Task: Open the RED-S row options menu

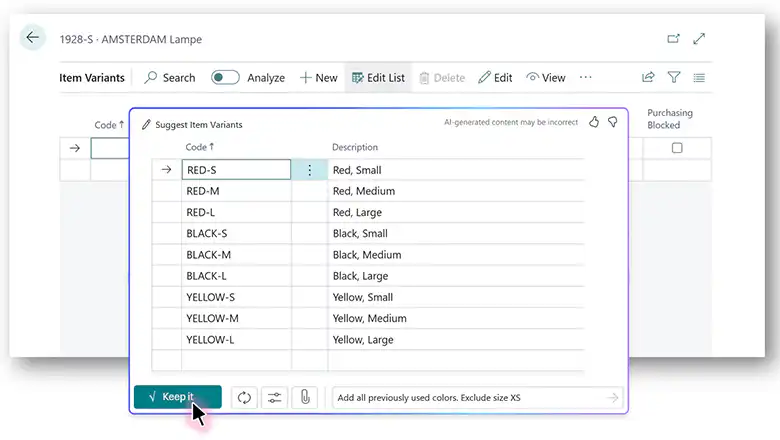Action: coord(309,170)
